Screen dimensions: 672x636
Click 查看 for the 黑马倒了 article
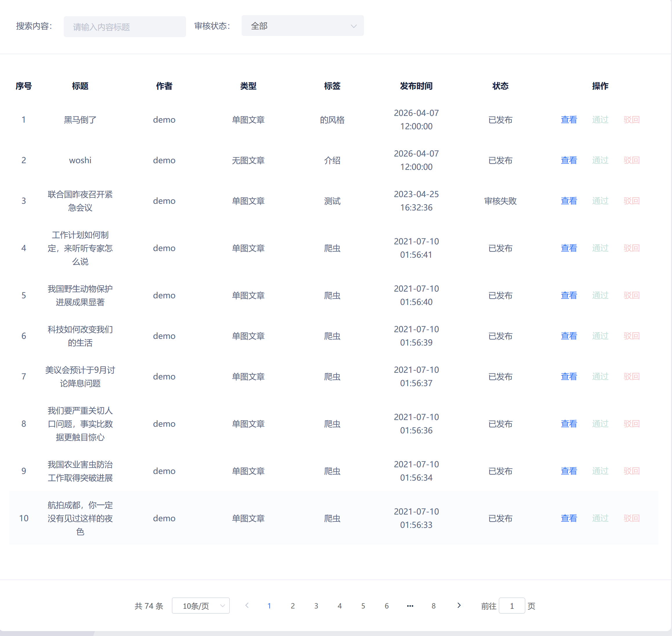click(569, 120)
